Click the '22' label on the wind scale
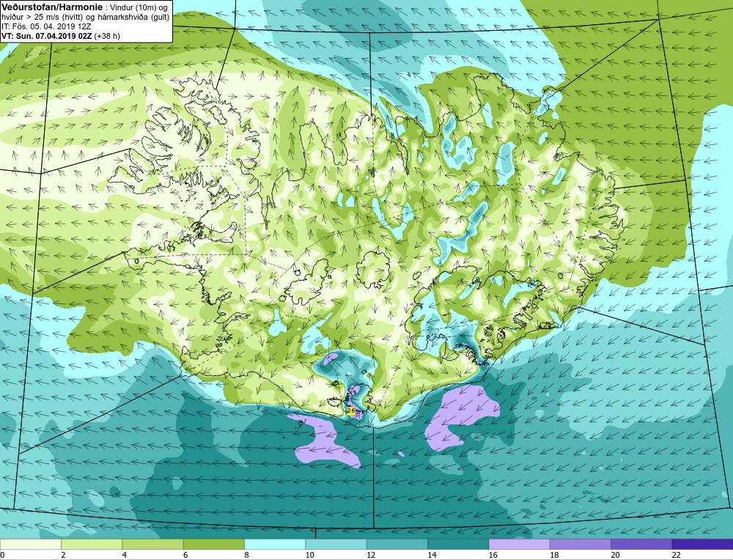This screenshot has height=560, width=733. (677, 555)
